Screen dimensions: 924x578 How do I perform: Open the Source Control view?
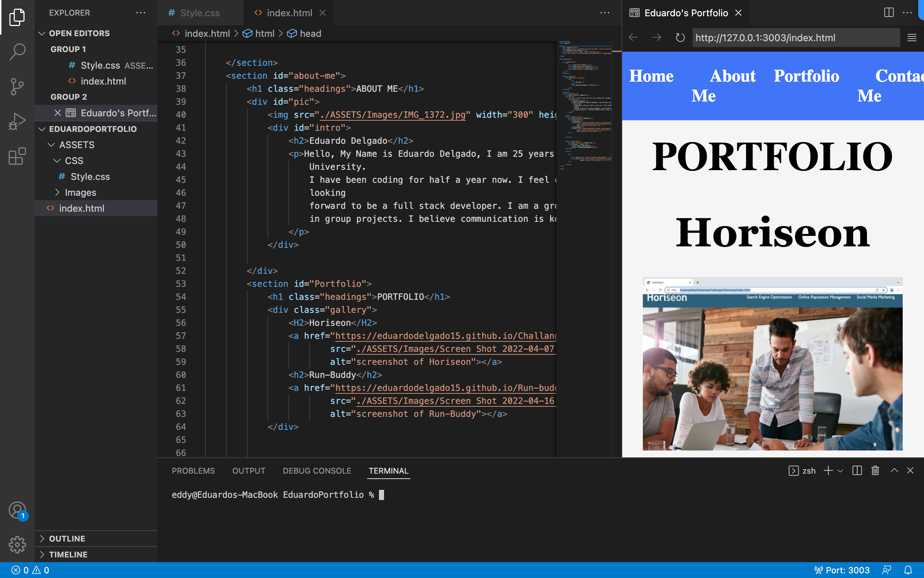point(17,86)
